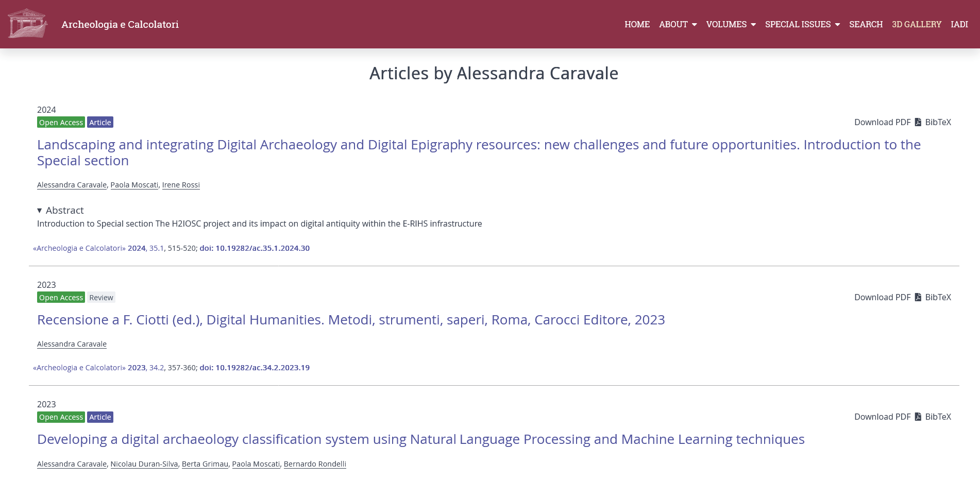
Task: Open the IADI navigation item
Action: point(959,24)
